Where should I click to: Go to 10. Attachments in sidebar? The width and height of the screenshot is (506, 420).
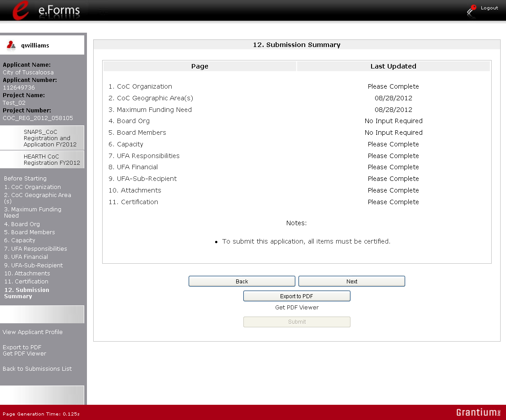click(27, 274)
